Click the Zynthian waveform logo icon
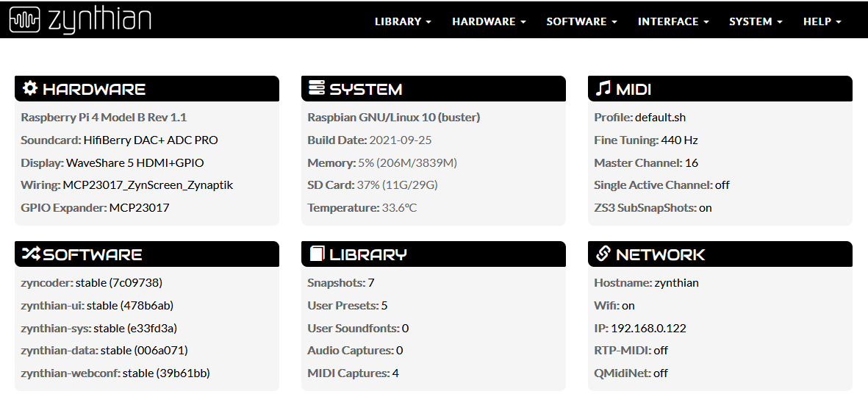 click(24, 20)
